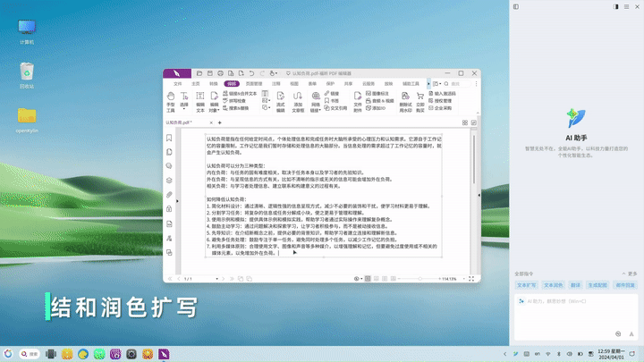
Task: Click the Edit Text tool (编辑文本)
Action: point(200,101)
